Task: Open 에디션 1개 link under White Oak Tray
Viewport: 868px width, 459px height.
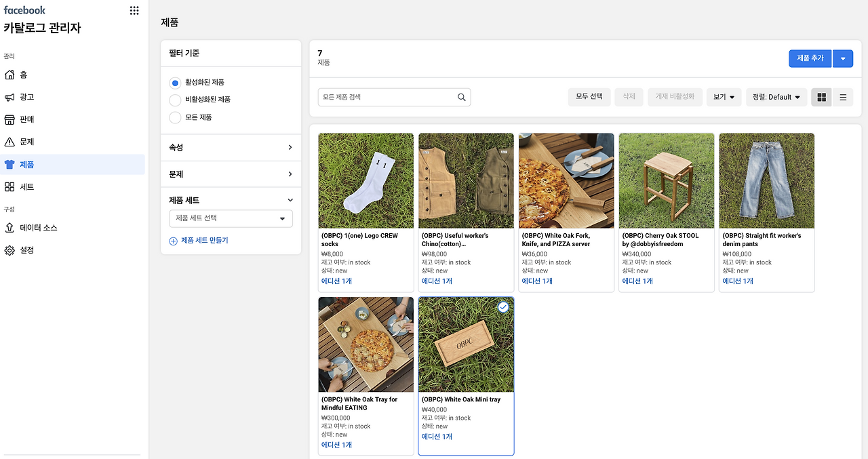Action: pos(336,445)
